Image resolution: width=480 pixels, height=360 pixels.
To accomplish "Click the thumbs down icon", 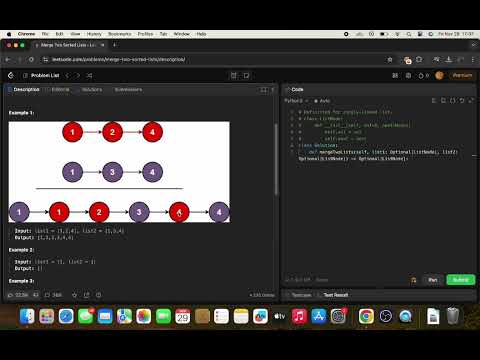I will pos(36,295).
